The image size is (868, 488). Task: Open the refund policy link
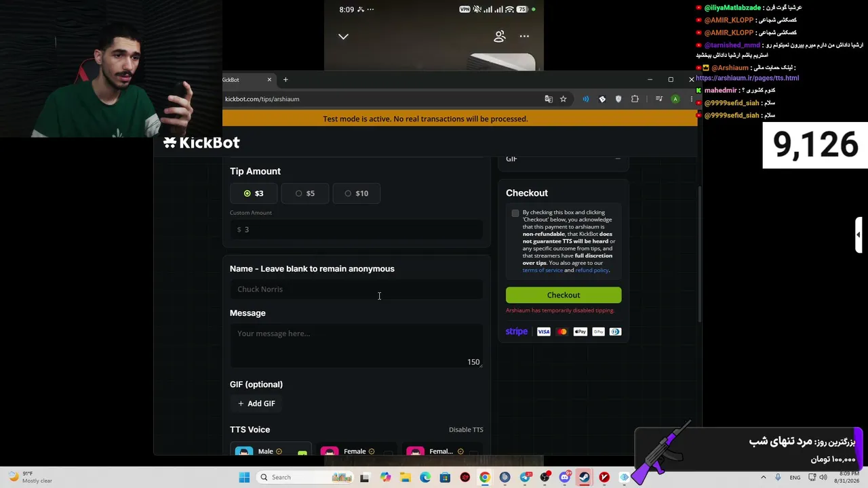pyautogui.click(x=592, y=270)
